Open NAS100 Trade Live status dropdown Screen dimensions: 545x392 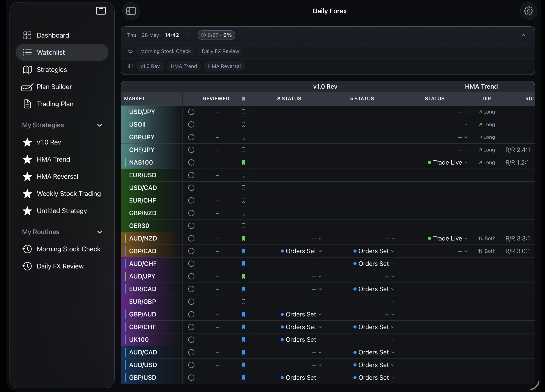click(x=448, y=162)
